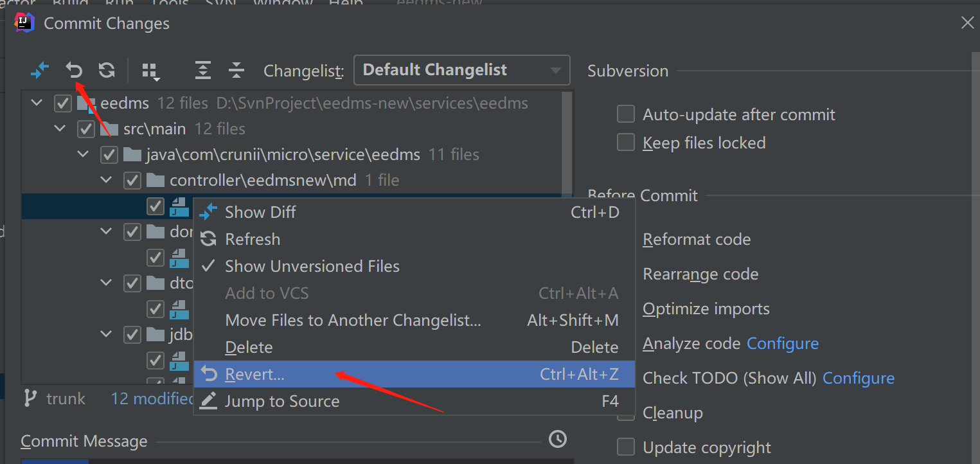This screenshot has width=980, height=464.
Task: Click the src\main folder icon
Action: click(x=109, y=129)
